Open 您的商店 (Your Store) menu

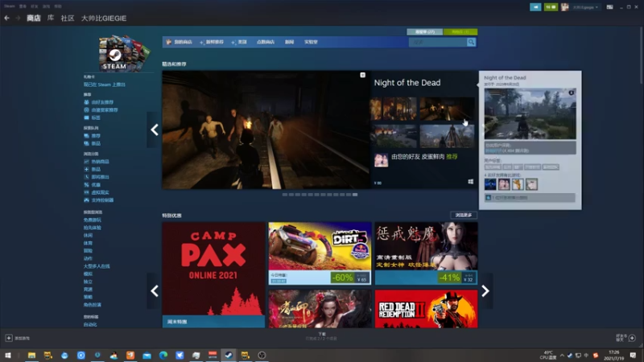179,42
